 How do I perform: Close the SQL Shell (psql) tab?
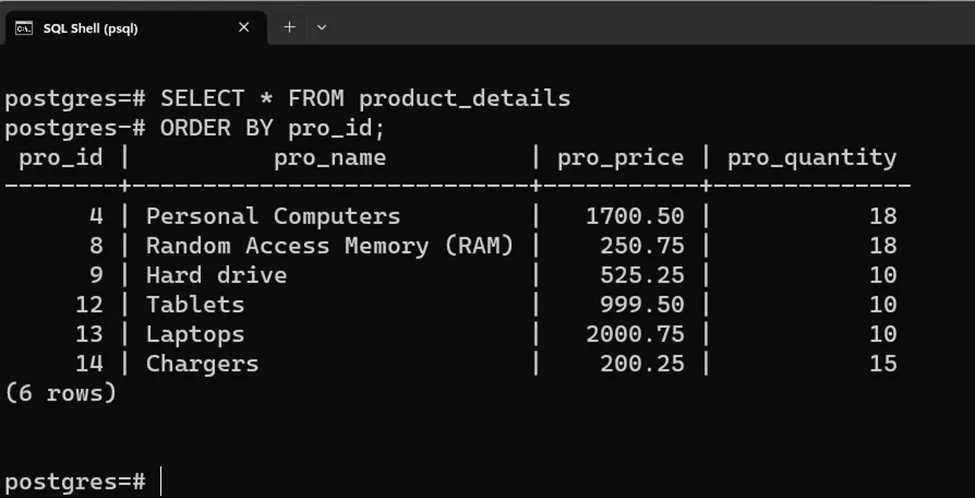(244, 27)
